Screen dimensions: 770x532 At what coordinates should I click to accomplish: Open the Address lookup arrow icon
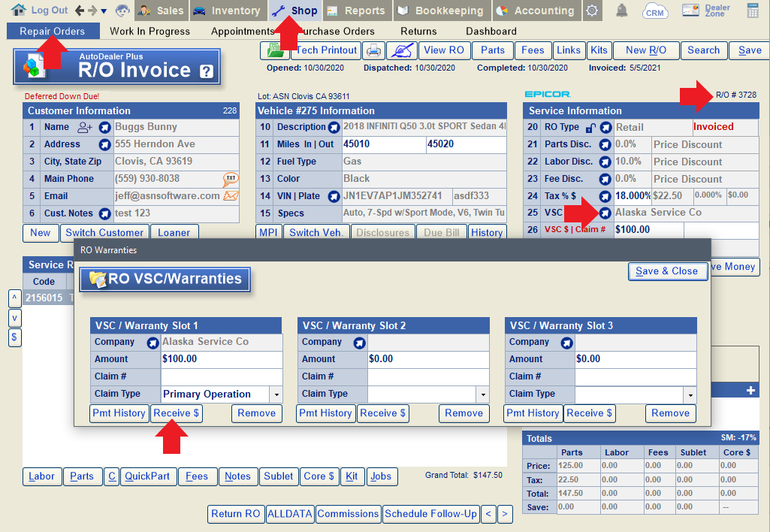104,145
